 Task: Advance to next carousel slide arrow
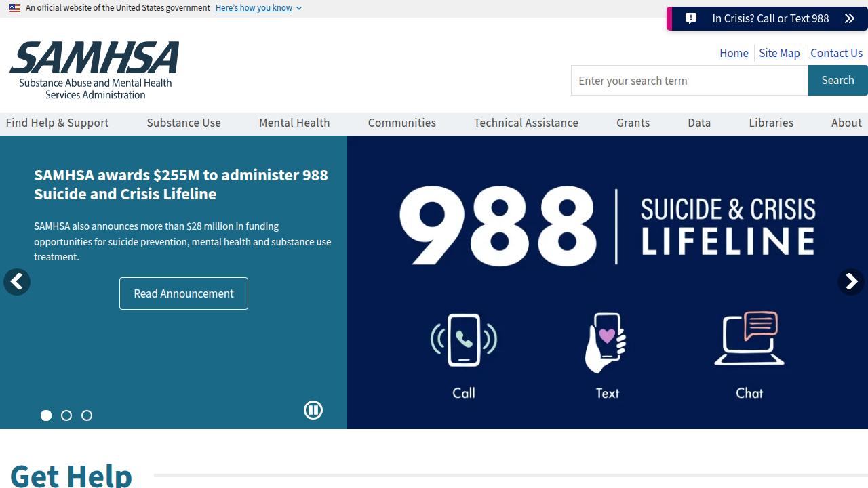tap(851, 282)
